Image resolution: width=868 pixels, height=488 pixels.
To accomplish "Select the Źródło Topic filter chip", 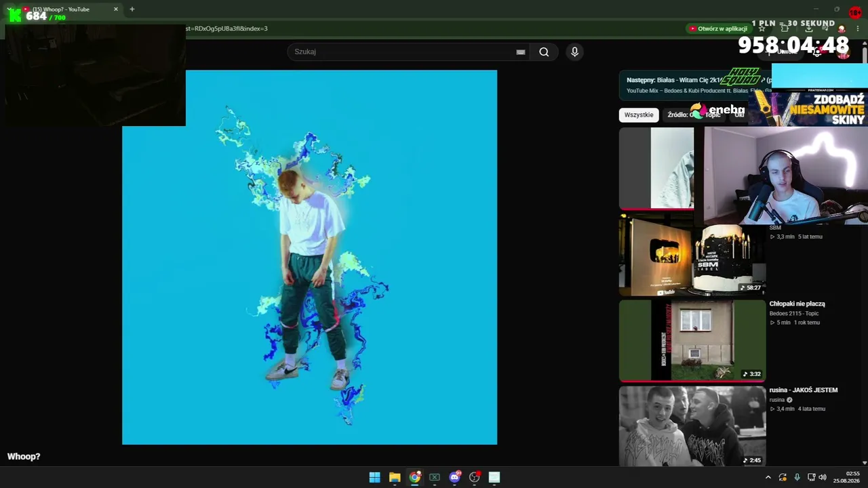I will pyautogui.click(x=694, y=115).
